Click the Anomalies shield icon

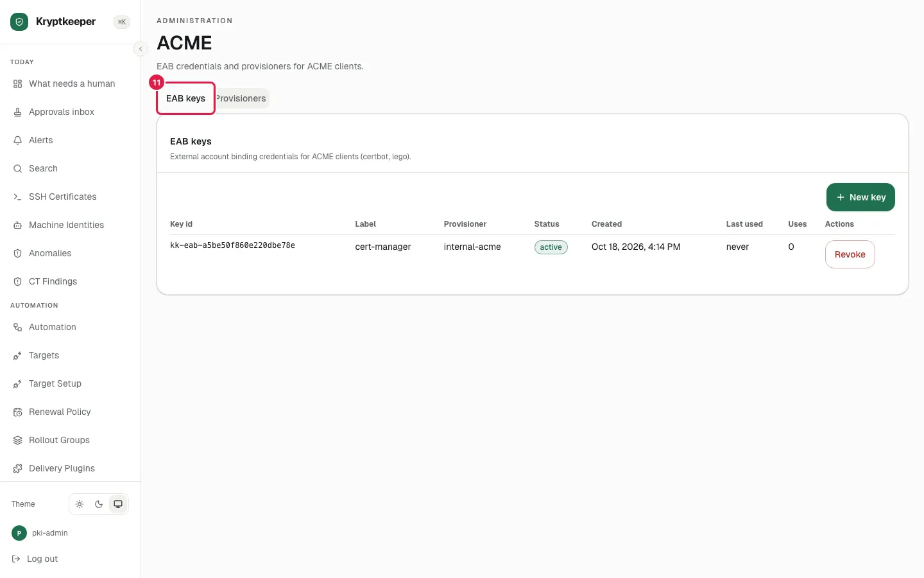(17, 253)
